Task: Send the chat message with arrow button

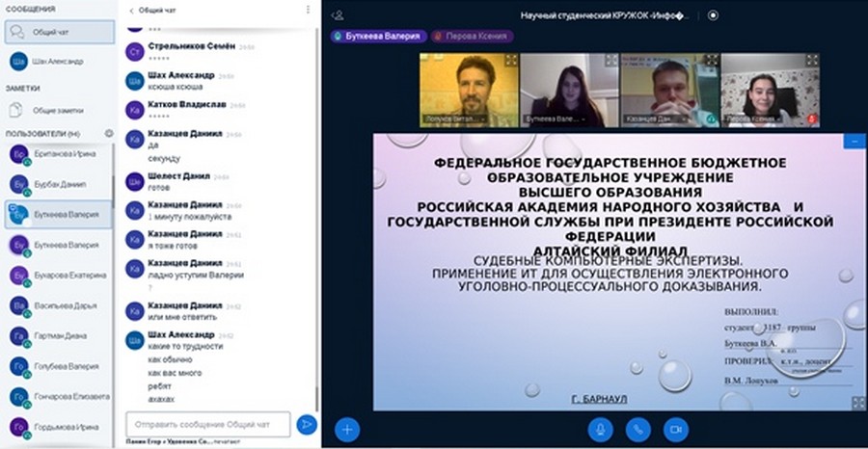Action: click(x=306, y=424)
